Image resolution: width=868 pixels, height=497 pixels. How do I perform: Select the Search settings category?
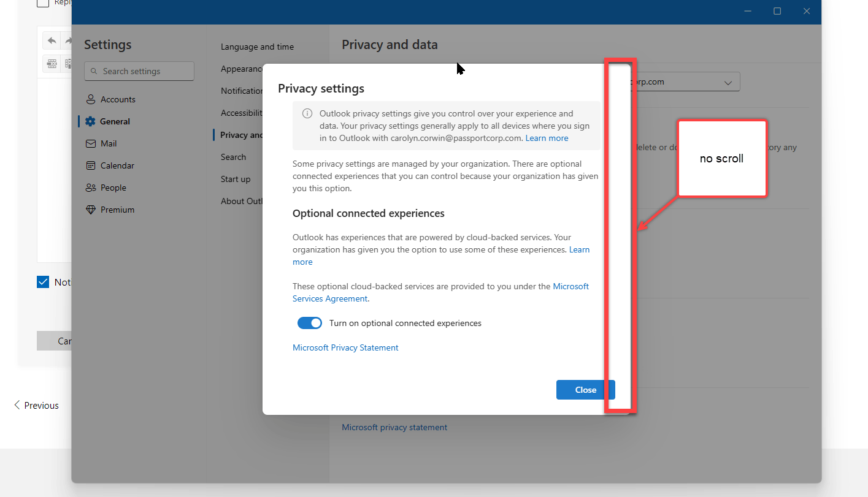pos(233,157)
